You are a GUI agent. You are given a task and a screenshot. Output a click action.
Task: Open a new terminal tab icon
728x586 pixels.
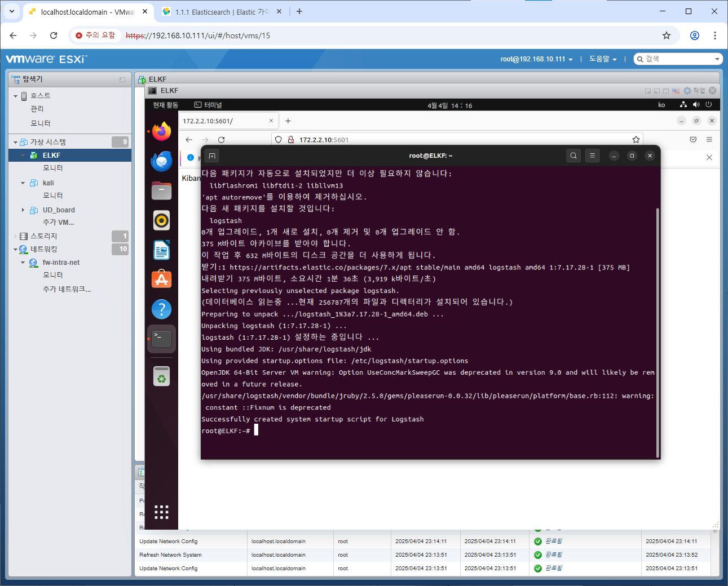(212, 156)
